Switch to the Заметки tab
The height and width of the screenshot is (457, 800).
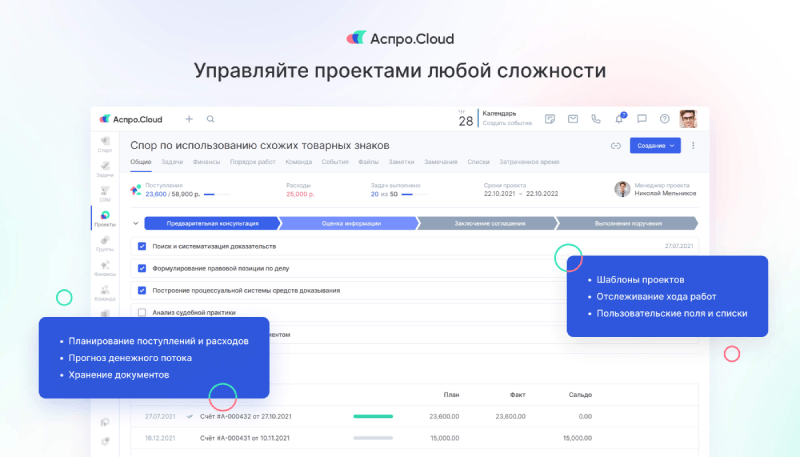pyautogui.click(x=401, y=162)
